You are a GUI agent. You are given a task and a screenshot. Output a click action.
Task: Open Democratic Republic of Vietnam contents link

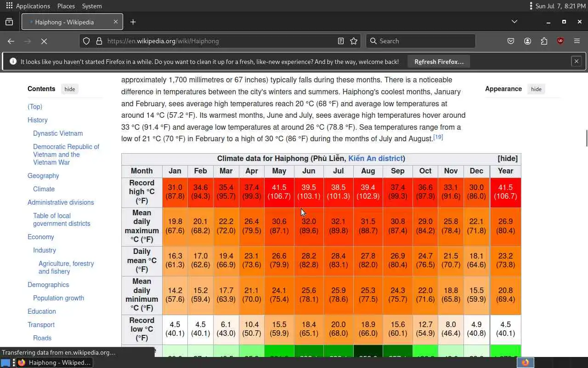(x=66, y=155)
